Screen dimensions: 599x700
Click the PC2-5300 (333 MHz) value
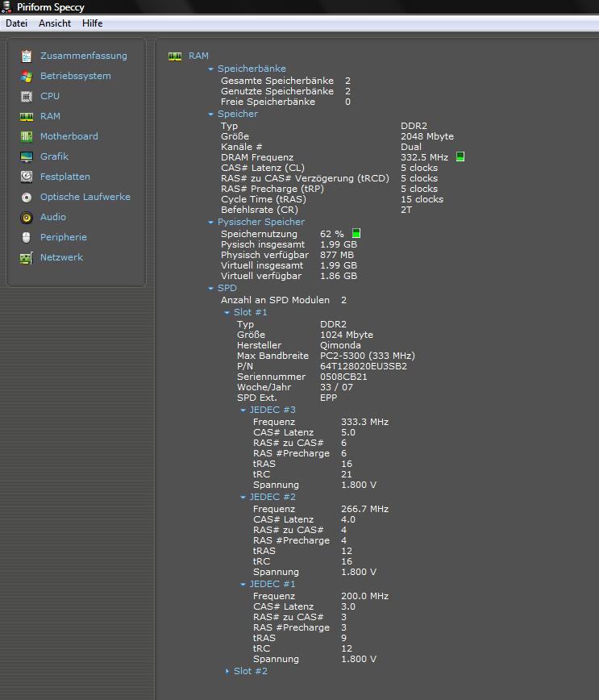tap(368, 356)
